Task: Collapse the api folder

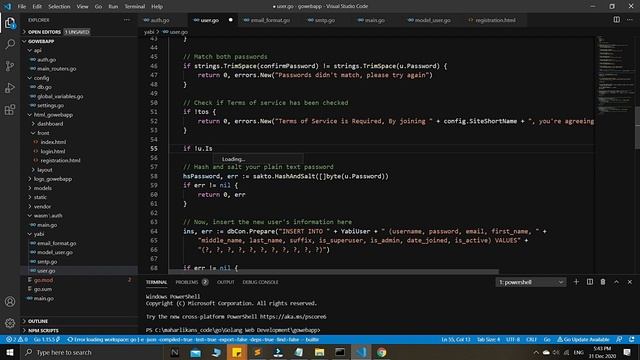Action: tap(79, 50)
